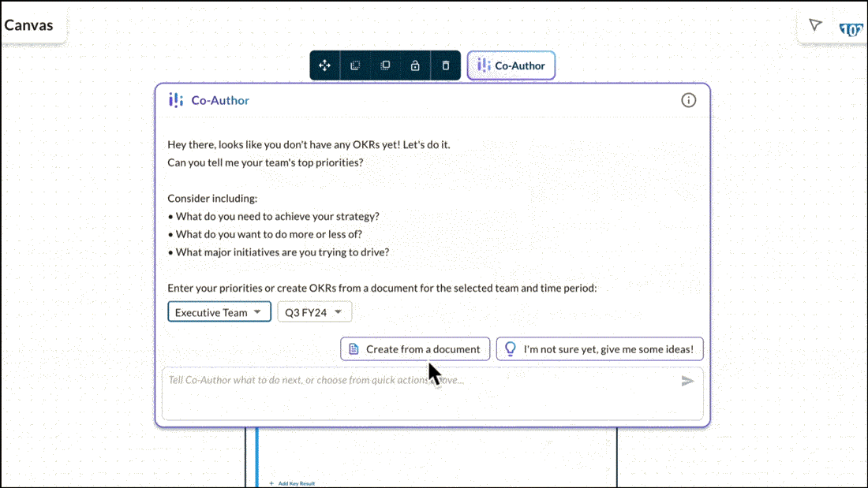Click the avatar icon in the top right corner
Image resolution: width=868 pixels, height=488 pixels.
851,28
